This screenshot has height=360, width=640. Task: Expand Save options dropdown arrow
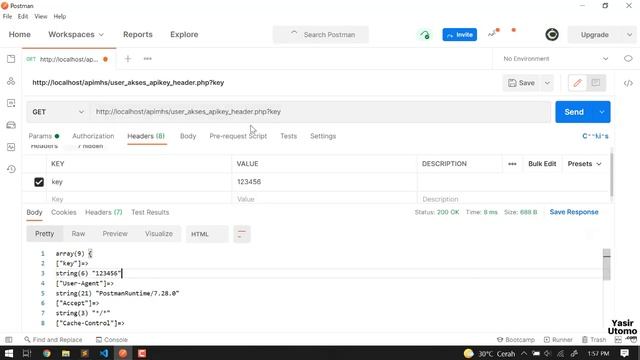[x=547, y=83]
